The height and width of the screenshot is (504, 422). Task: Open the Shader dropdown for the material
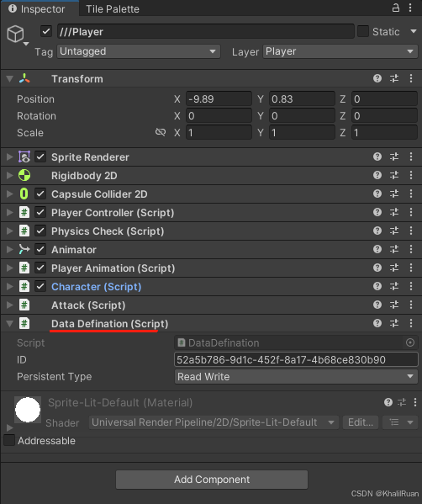tap(214, 422)
